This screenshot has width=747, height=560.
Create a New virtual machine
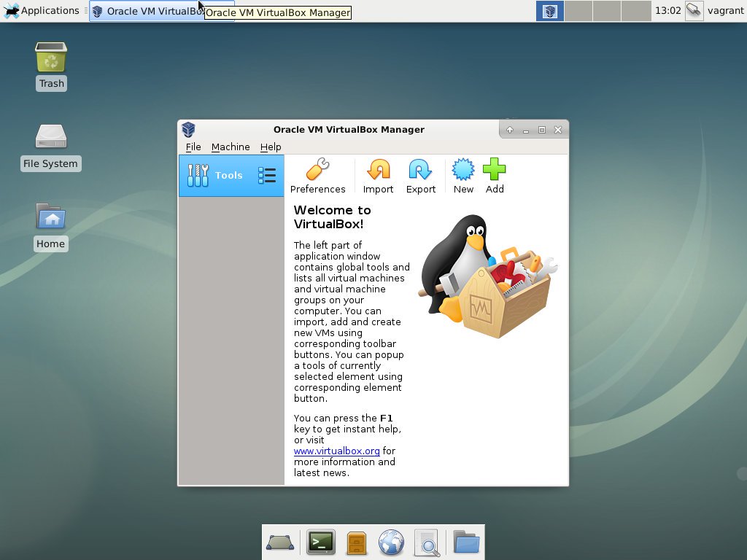462,175
